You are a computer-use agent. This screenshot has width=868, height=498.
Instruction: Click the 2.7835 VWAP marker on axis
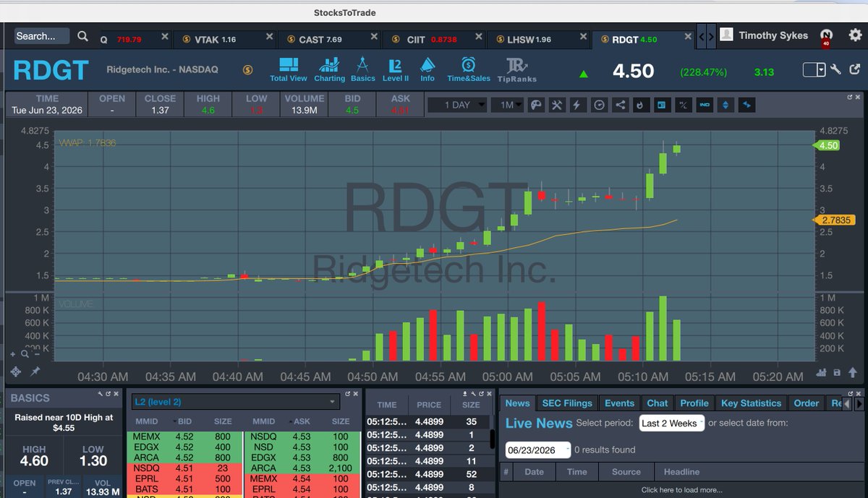click(x=835, y=220)
